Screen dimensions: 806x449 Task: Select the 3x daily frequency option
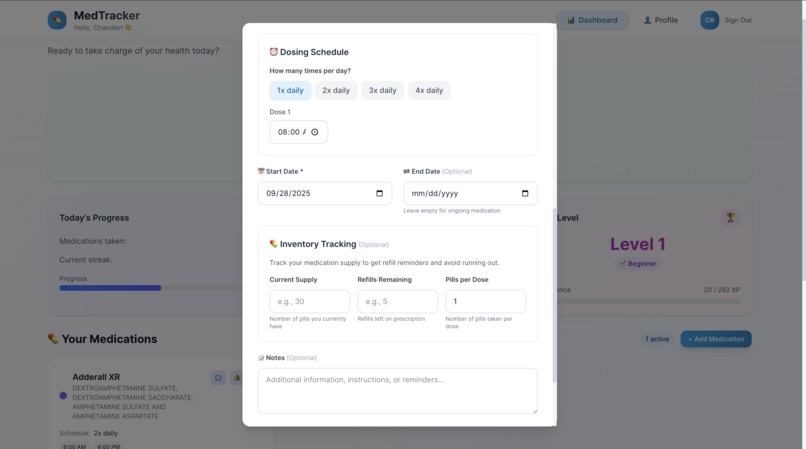(382, 91)
